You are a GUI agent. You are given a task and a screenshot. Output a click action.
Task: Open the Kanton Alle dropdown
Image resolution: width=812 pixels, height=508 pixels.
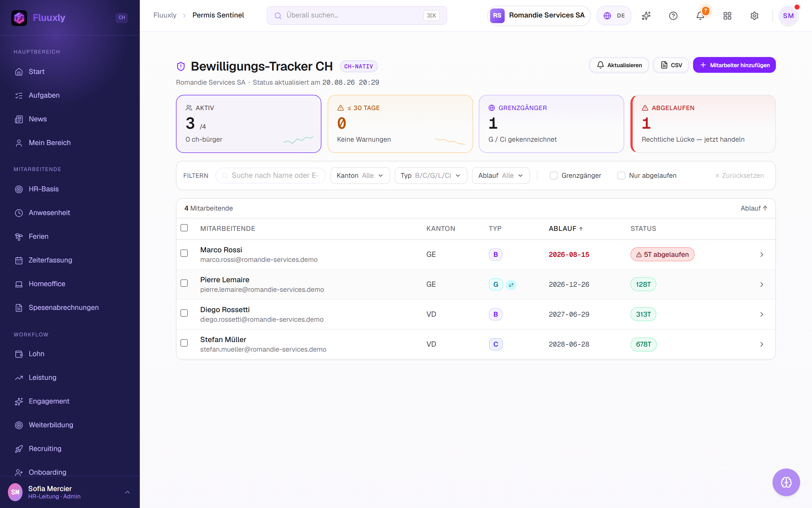(360, 175)
